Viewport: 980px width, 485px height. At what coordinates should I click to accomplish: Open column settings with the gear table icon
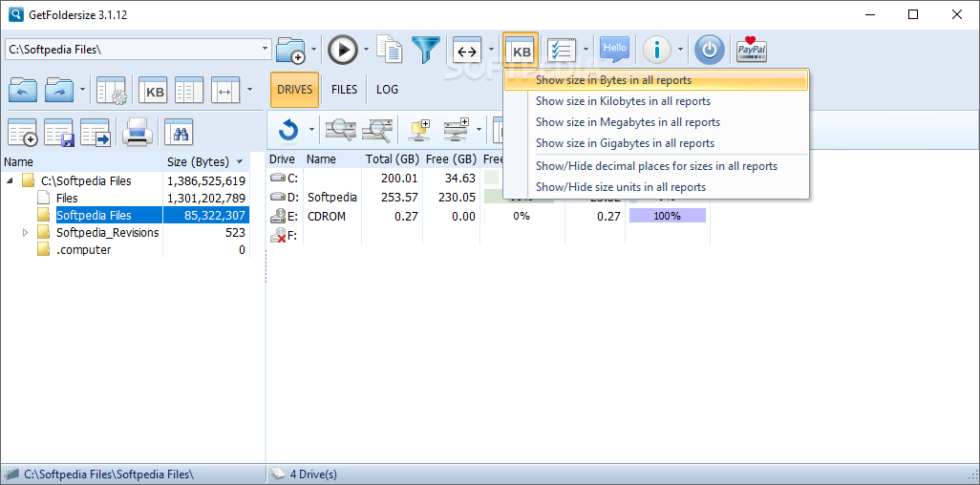[112, 90]
